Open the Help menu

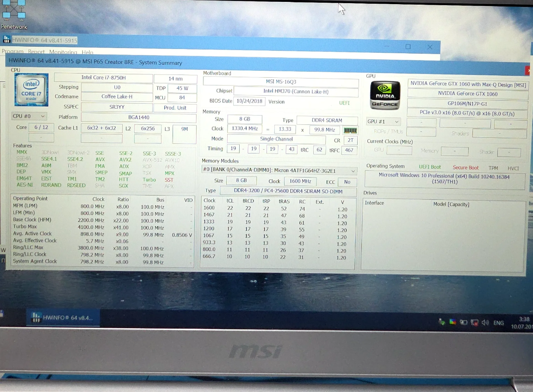pos(87,52)
